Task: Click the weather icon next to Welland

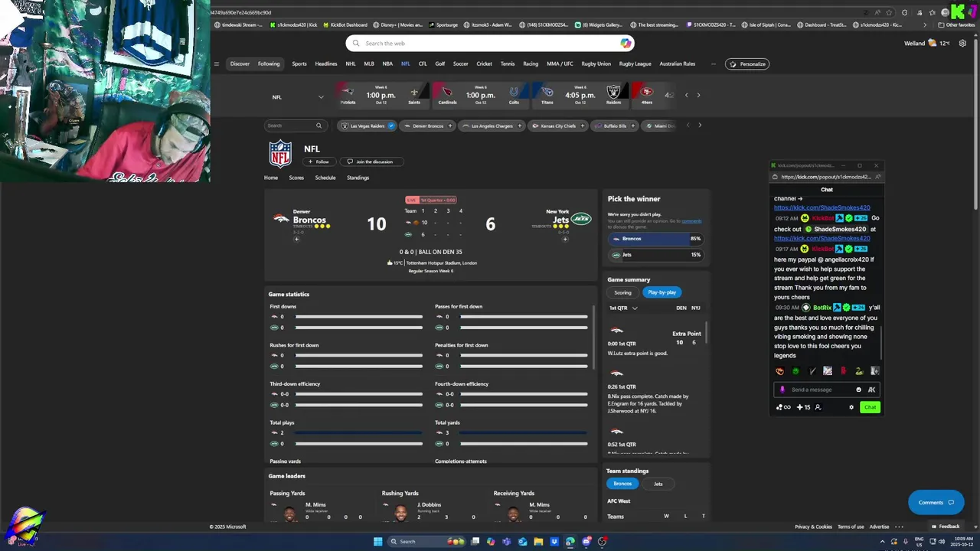Action: [x=932, y=44]
